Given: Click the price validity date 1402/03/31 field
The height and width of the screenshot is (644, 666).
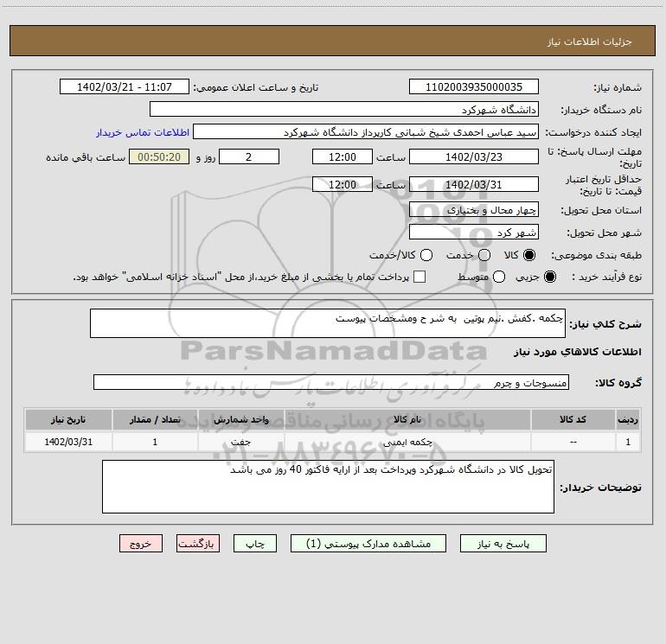Looking at the screenshot, I should click(x=474, y=184).
